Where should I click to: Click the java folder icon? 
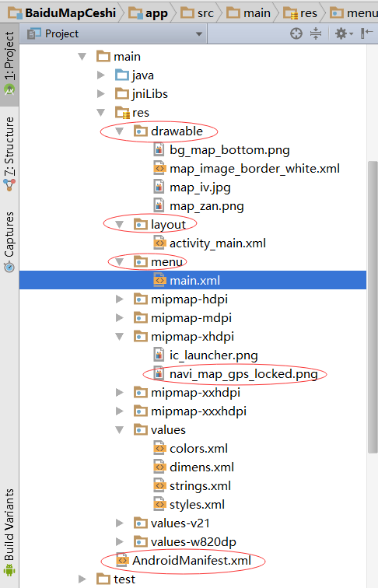(122, 75)
